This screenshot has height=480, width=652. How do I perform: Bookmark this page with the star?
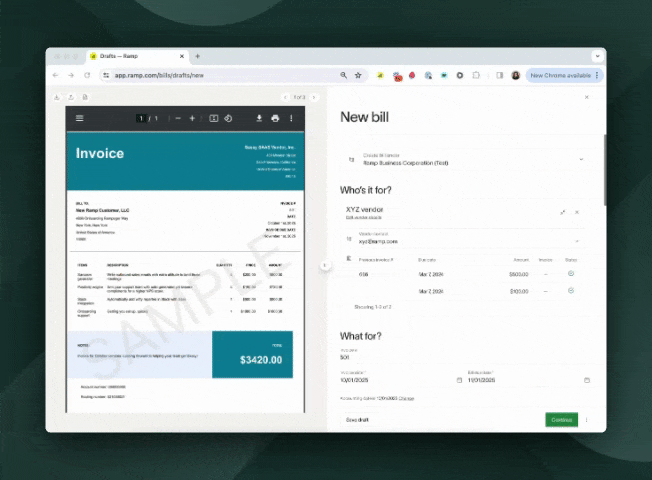(x=358, y=75)
